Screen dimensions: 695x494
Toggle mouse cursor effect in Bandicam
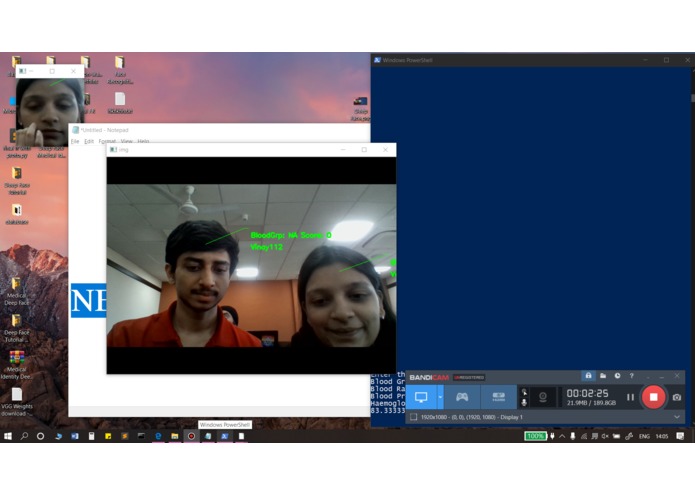coord(524,392)
